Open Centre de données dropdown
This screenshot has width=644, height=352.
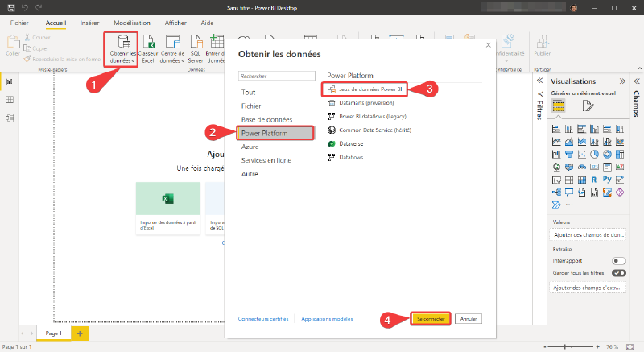coord(172,49)
